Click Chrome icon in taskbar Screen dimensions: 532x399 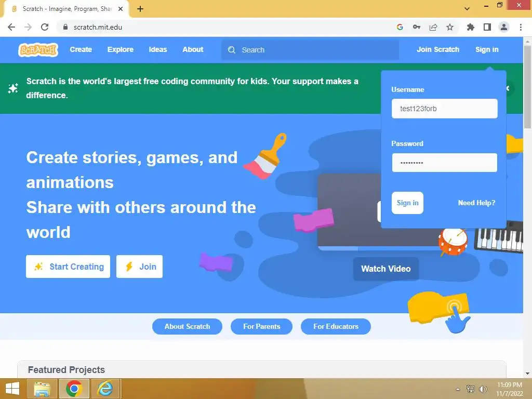(x=74, y=389)
